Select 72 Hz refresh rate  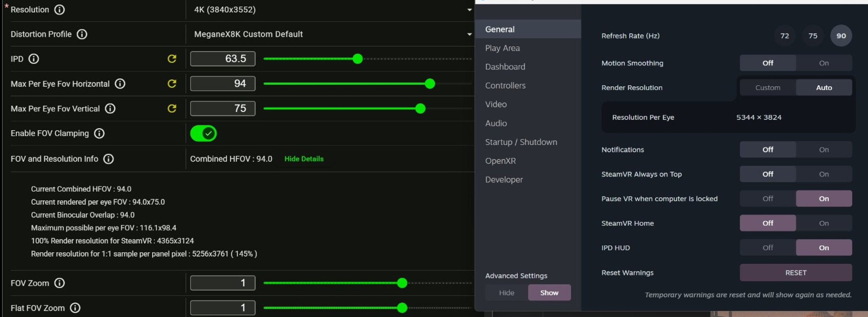point(785,36)
